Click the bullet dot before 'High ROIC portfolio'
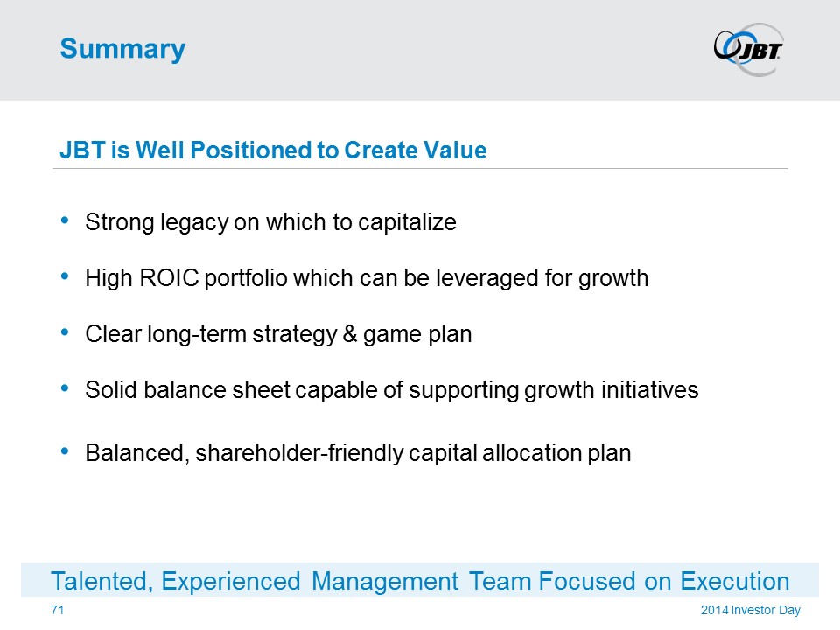The image size is (840, 630). (67, 276)
